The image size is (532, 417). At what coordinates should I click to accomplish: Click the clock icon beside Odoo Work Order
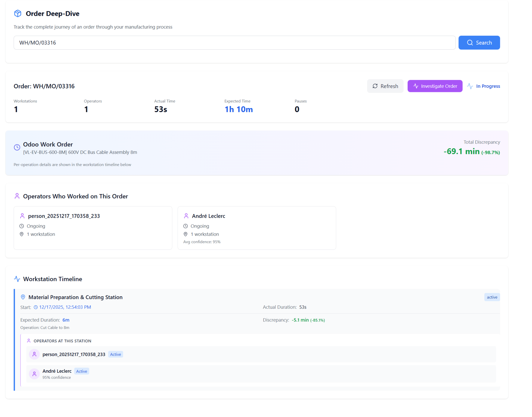17,147
